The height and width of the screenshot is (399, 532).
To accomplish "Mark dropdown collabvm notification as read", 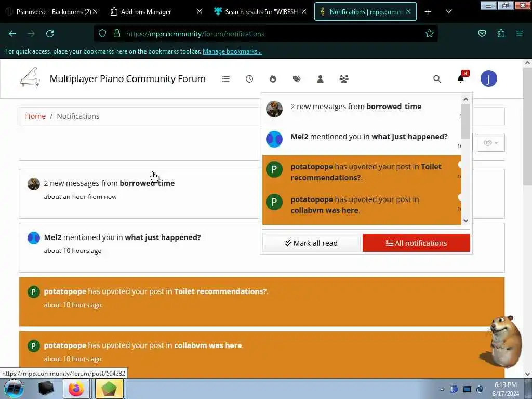I will (459, 197).
